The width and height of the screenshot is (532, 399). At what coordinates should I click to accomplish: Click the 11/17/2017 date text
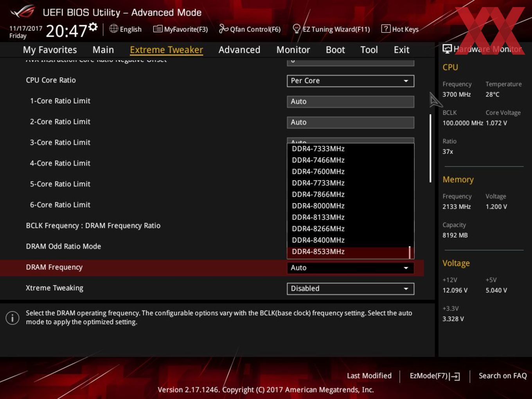pos(26,28)
